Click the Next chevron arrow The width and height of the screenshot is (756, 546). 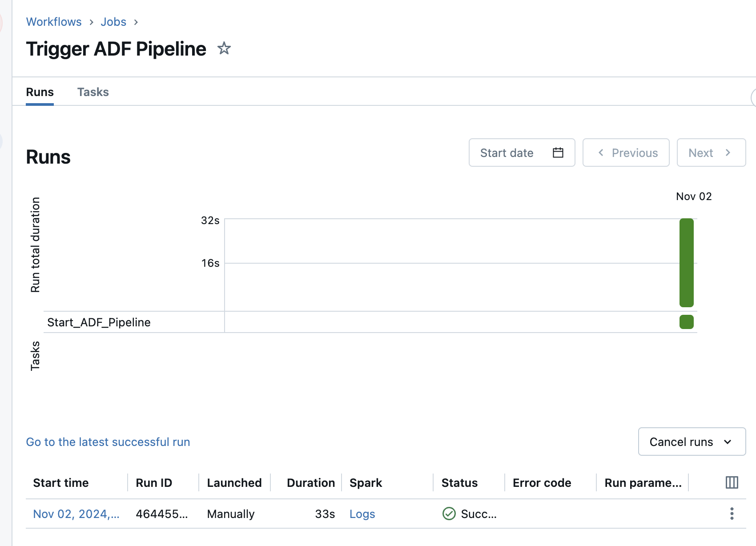click(728, 153)
